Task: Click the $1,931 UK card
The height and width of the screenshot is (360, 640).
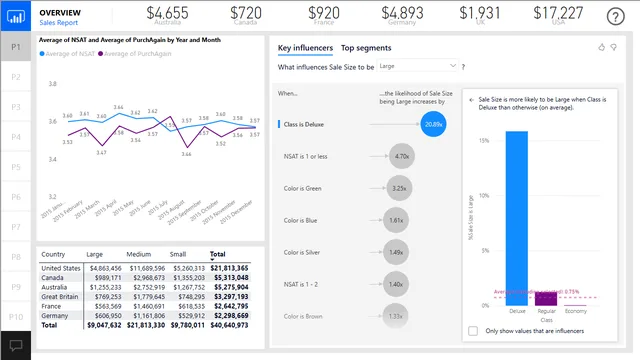Action: 480,16
